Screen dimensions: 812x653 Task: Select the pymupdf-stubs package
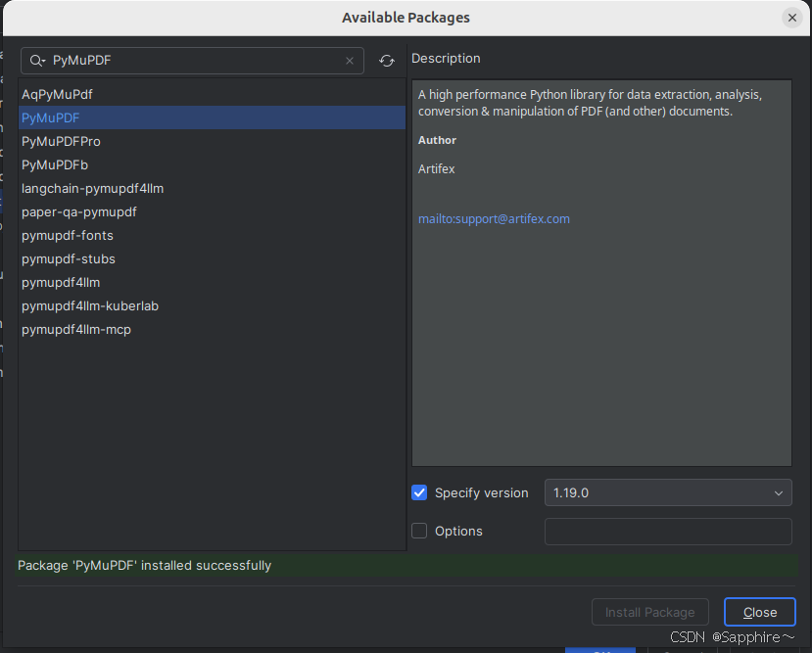pos(212,258)
